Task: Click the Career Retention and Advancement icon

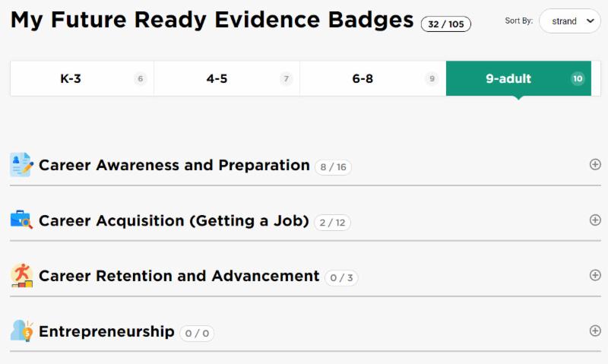Action: pos(21,275)
